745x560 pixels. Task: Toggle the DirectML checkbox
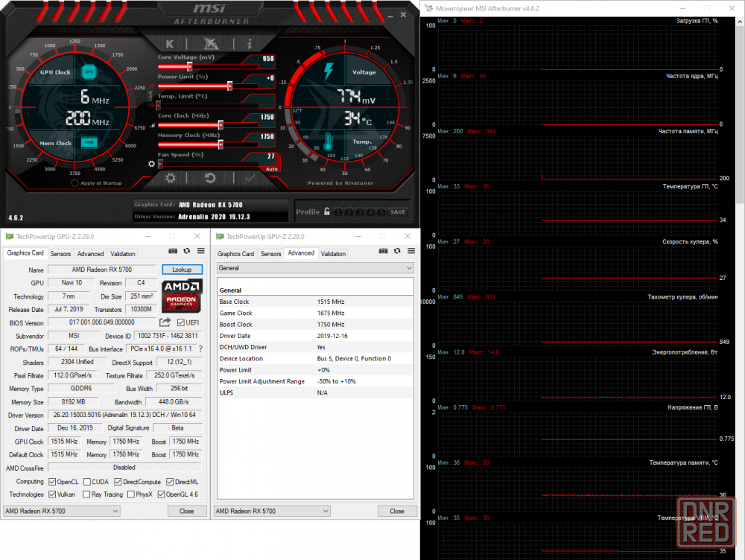coord(170,482)
